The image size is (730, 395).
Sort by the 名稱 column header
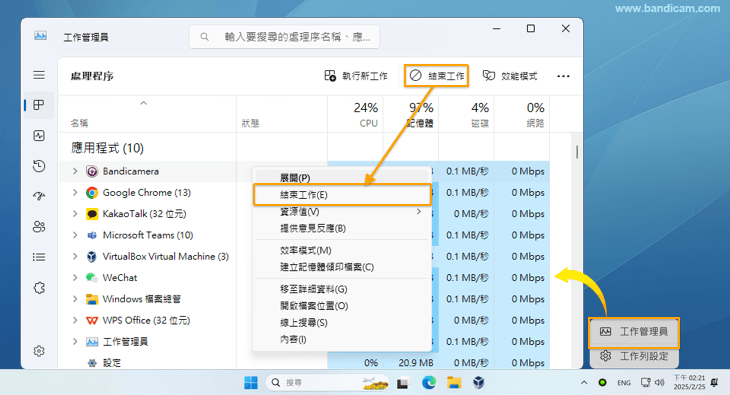pos(148,115)
